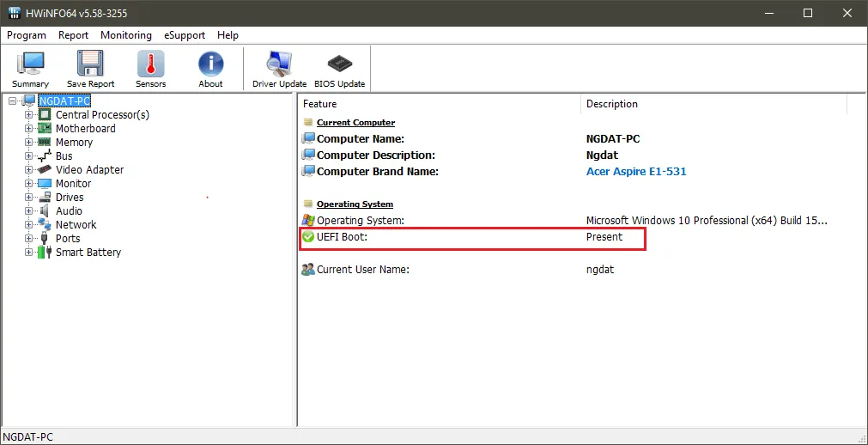Expand the Central Processor(s) node
The width and height of the screenshot is (868, 445).
point(29,115)
